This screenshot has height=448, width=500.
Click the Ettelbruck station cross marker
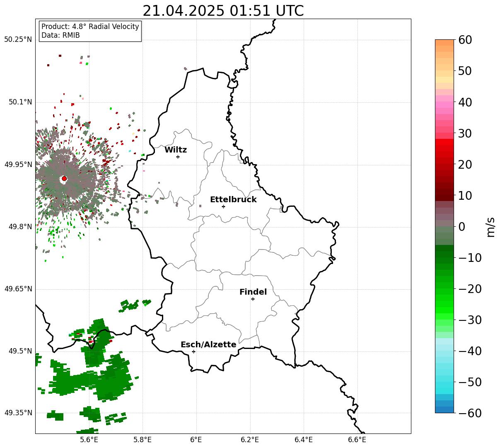pyautogui.click(x=223, y=206)
